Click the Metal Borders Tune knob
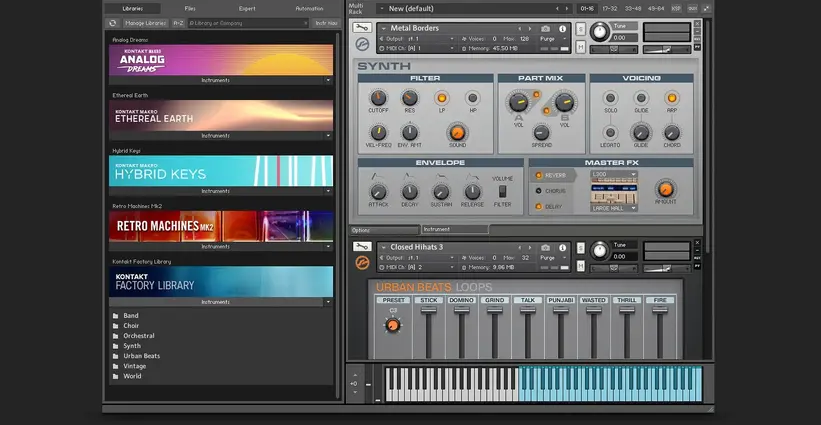 coord(600,32)
